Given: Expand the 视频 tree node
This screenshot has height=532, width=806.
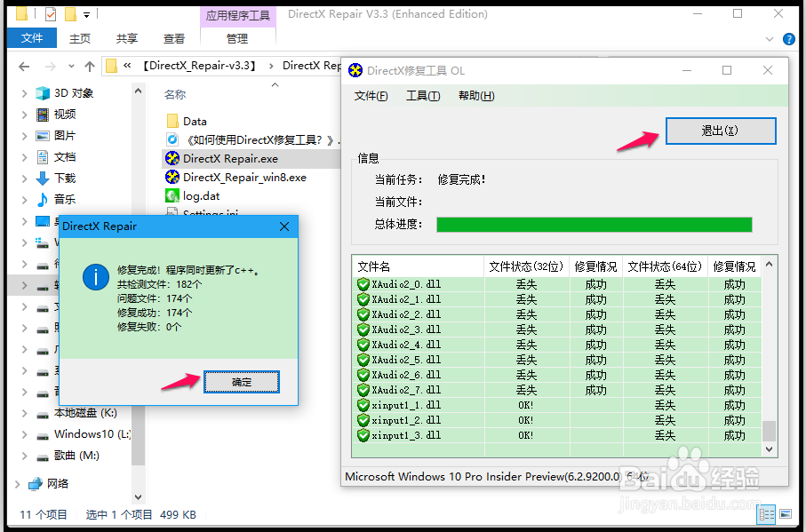Looking at the screenshot, I should click(x=24, y=114).
